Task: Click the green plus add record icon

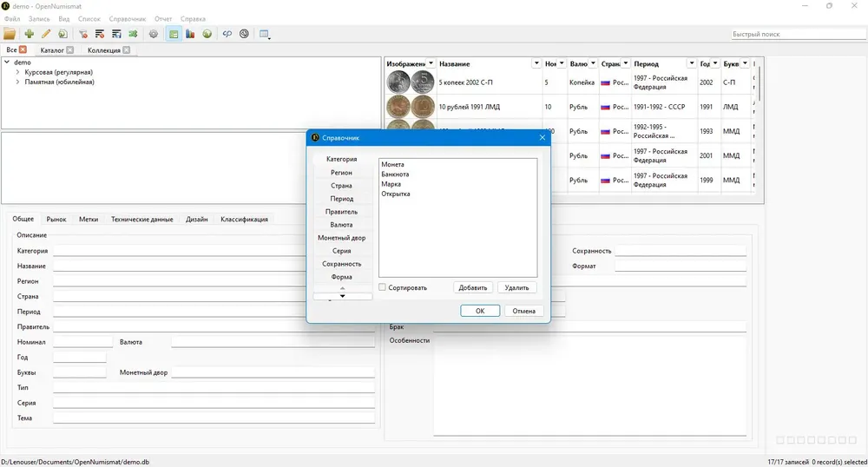Action: pos(29,34)
